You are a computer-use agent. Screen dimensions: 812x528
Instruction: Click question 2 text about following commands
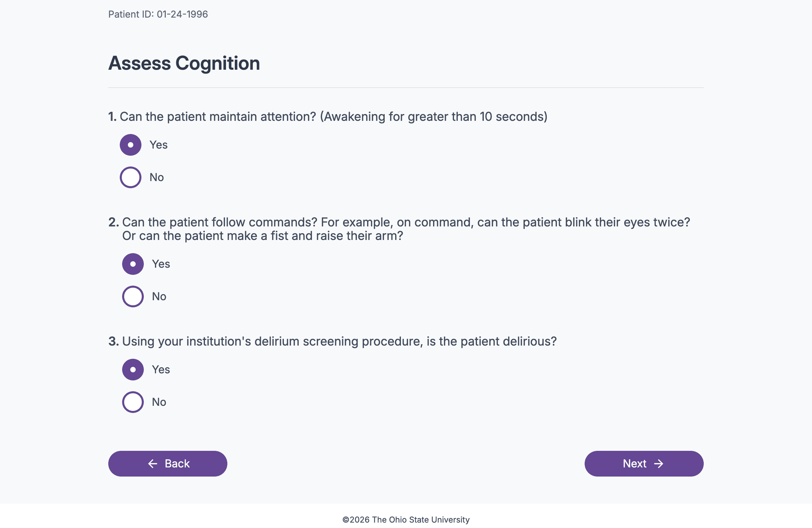[399, 229]
